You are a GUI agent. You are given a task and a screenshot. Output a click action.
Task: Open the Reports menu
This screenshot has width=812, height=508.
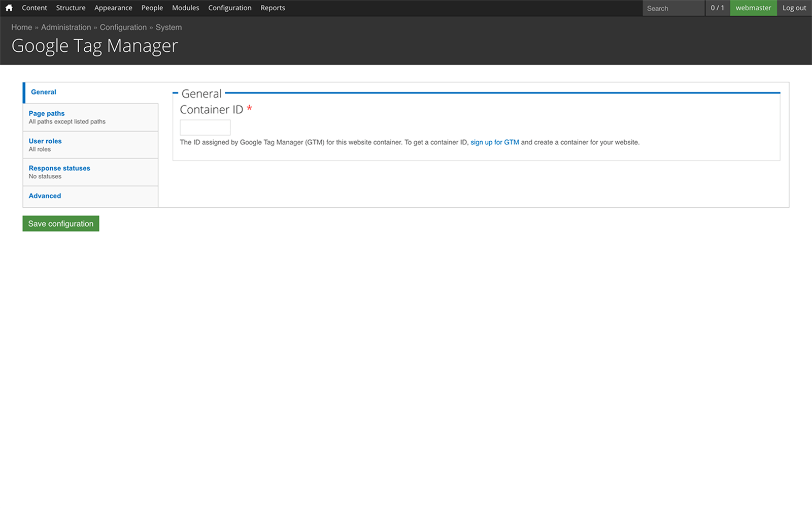tap(273, 8)
